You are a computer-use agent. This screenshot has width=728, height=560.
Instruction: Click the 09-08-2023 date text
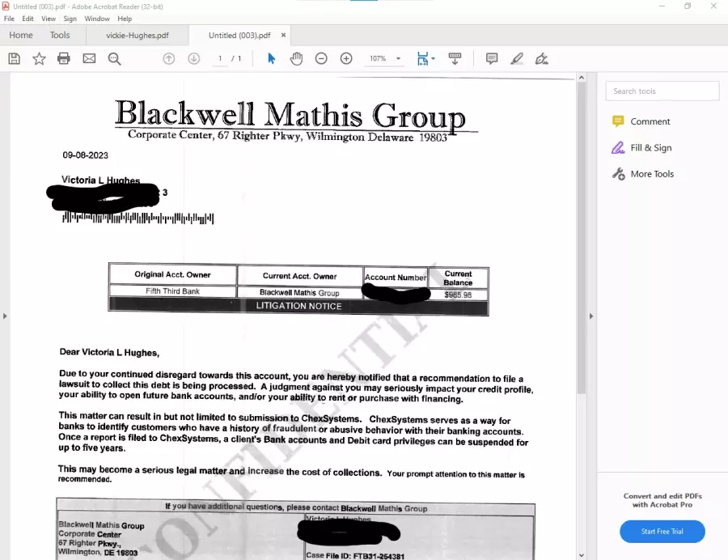86,155
